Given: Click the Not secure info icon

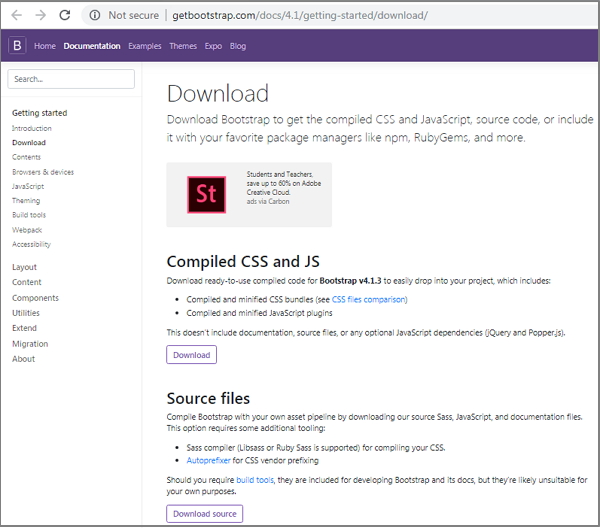Looking at the screenshot, I should (94, 15).
